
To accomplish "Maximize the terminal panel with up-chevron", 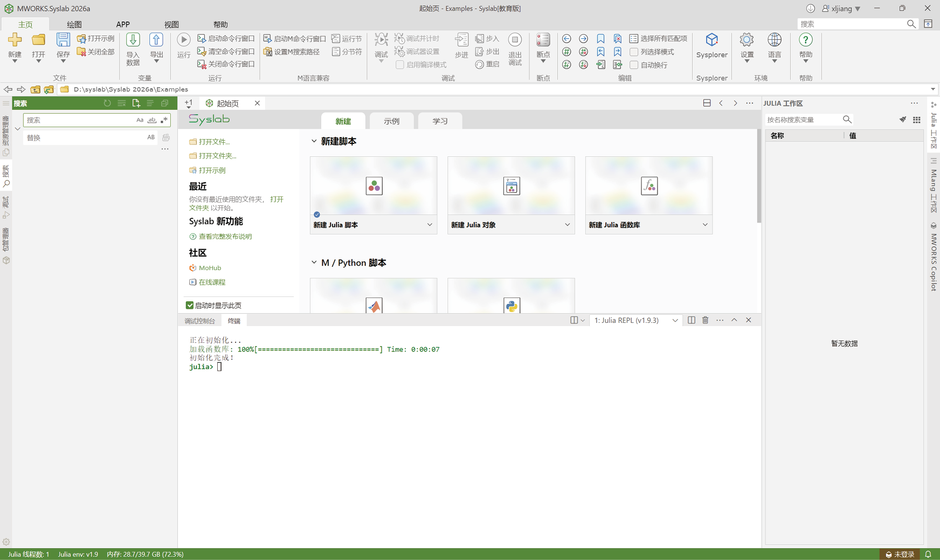I will coord(734,320).
